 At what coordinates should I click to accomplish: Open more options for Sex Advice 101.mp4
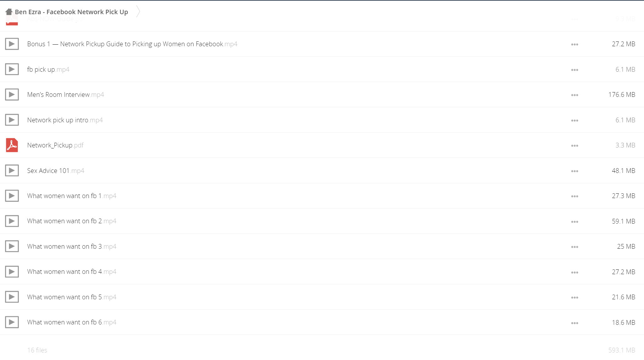coord(575,171)
